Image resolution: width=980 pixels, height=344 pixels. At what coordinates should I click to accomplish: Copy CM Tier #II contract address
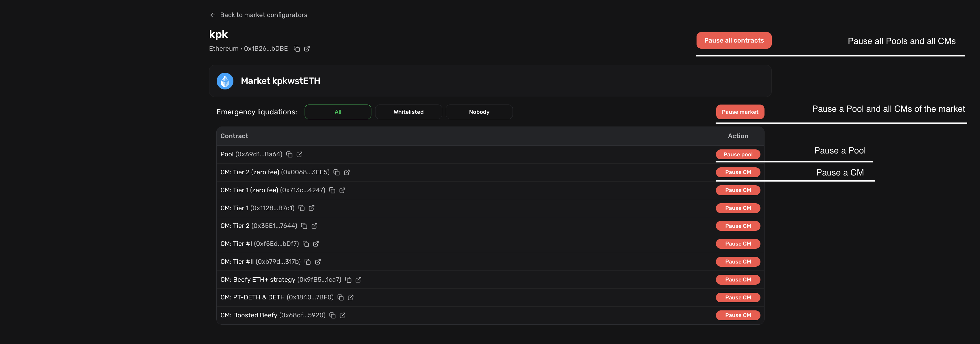pos(307,262)
